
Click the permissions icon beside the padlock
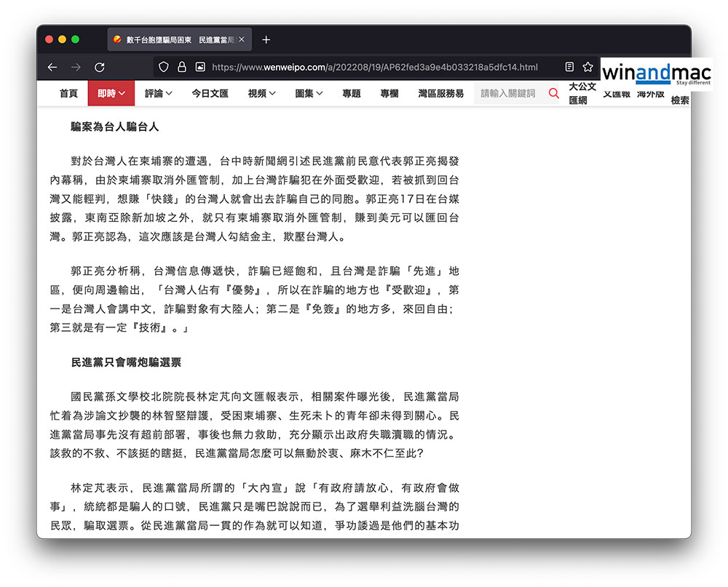tap(200, 67)
